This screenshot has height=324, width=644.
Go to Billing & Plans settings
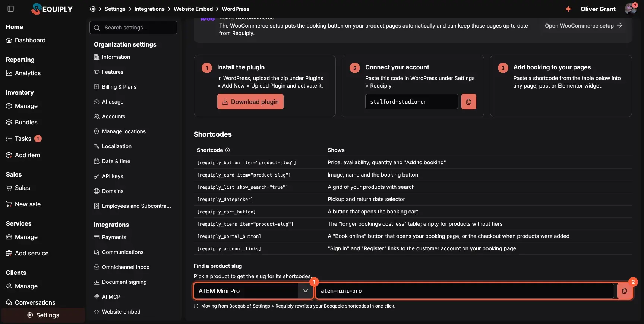[x=119, y=87]
